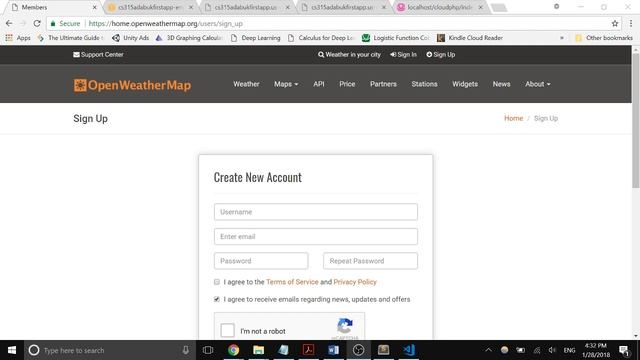Viewport: 640px width, 360px height.
Task: Focus the Enter email field
Action: (x=316, y=236)
